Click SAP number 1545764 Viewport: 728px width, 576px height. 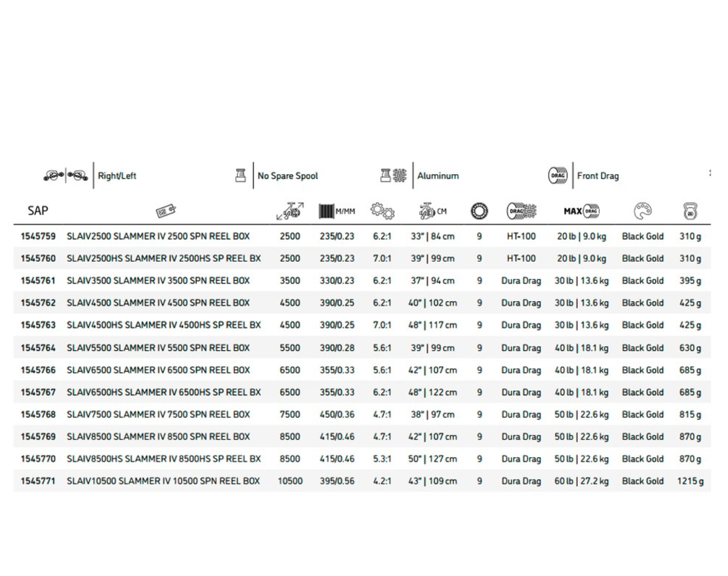tap(38, 348)
